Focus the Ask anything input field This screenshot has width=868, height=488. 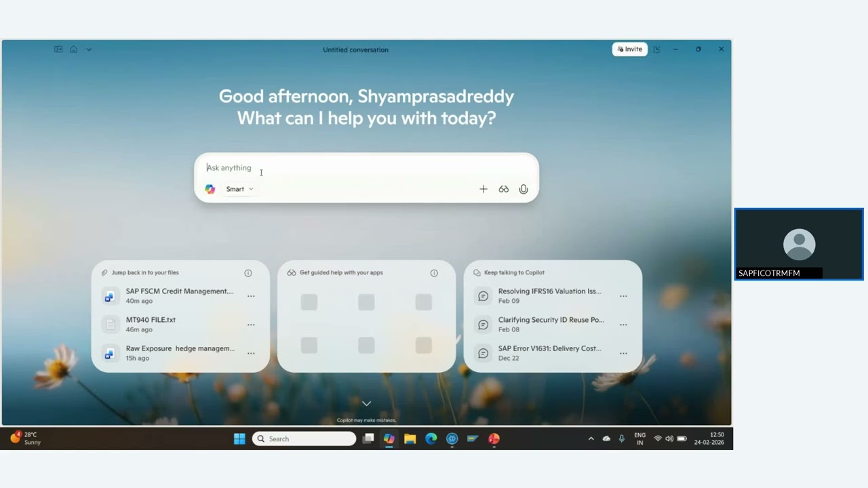pyautogui.click(x=366, y=167)
